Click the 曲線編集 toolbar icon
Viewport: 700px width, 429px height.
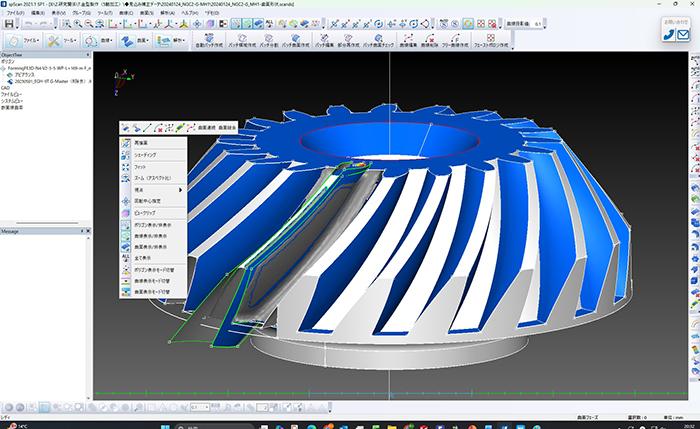coord(407,40)
